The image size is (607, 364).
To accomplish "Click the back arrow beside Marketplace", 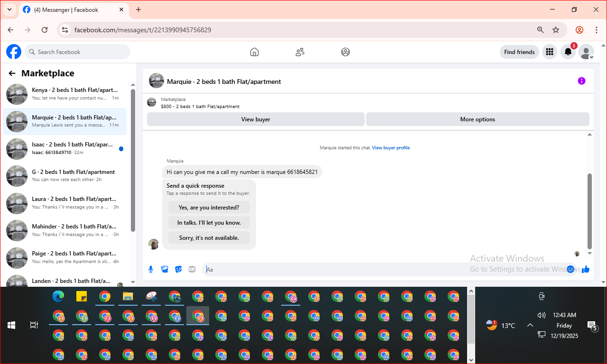I will [x=12, y=73].
